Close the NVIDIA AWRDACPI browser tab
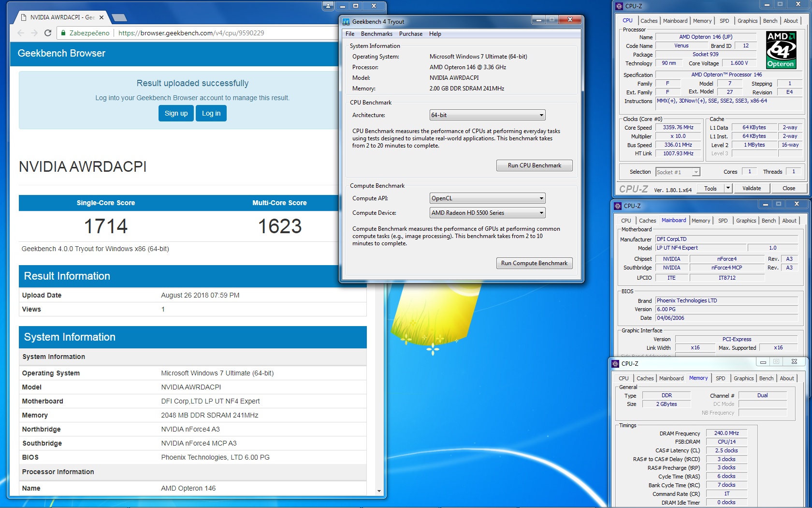Viewport: 812px width, 508px height. click(101, 17)
